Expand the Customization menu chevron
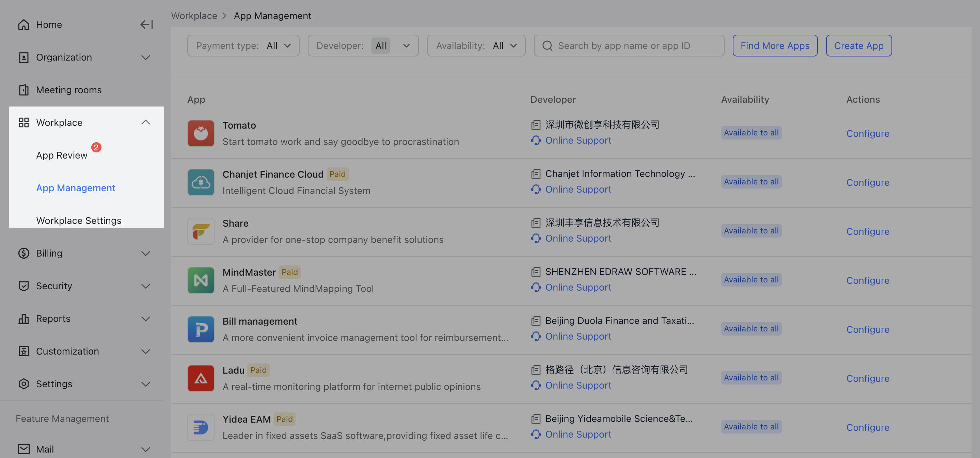Image resolution: width=980 pixels, height=458 pixels. (146, 351)
